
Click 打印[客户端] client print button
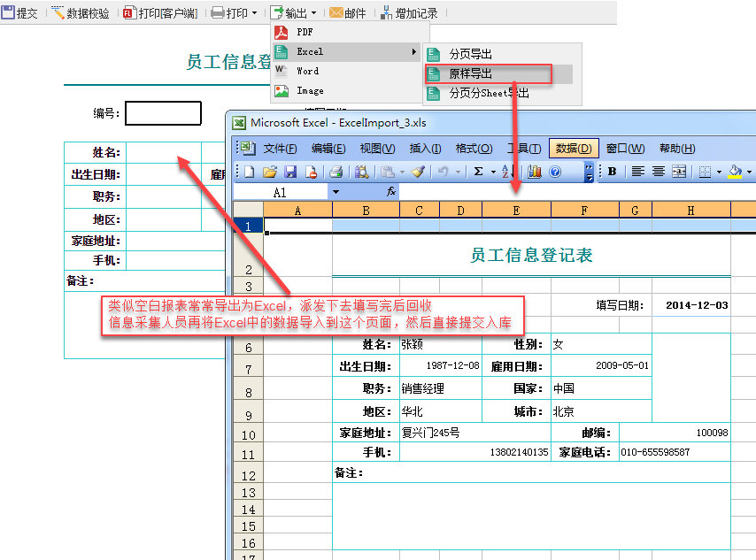[160, 13]
